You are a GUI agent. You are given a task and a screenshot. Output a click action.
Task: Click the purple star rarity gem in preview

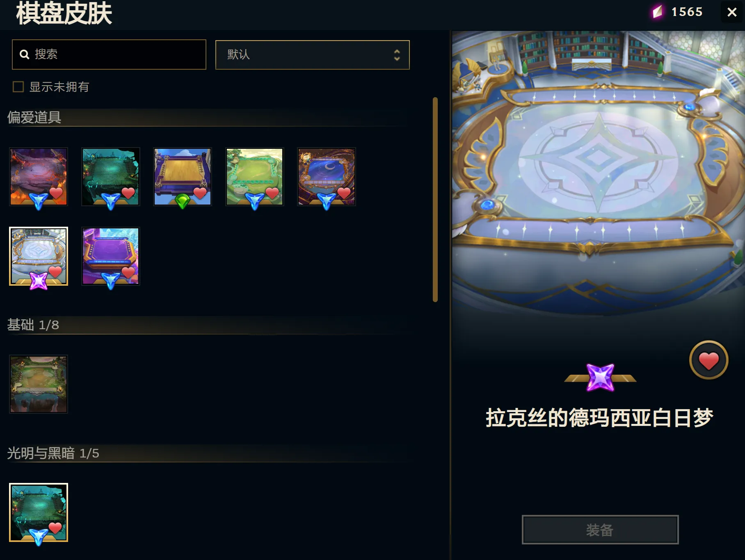600,378
